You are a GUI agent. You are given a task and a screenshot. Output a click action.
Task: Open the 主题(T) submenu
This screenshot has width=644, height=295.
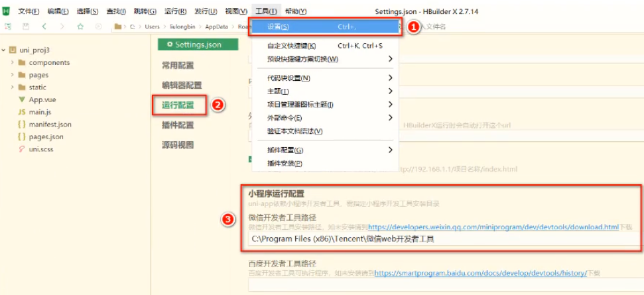[325, 91]
